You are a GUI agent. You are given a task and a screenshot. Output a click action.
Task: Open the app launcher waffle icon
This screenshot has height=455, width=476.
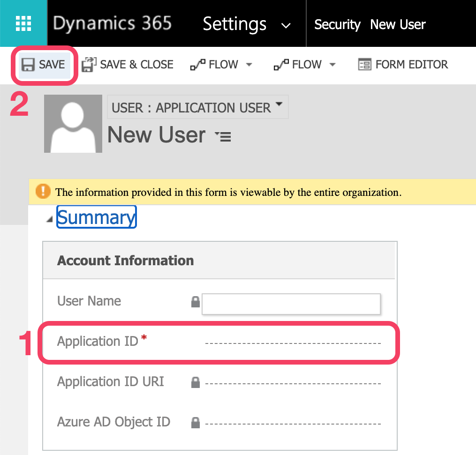23,23
